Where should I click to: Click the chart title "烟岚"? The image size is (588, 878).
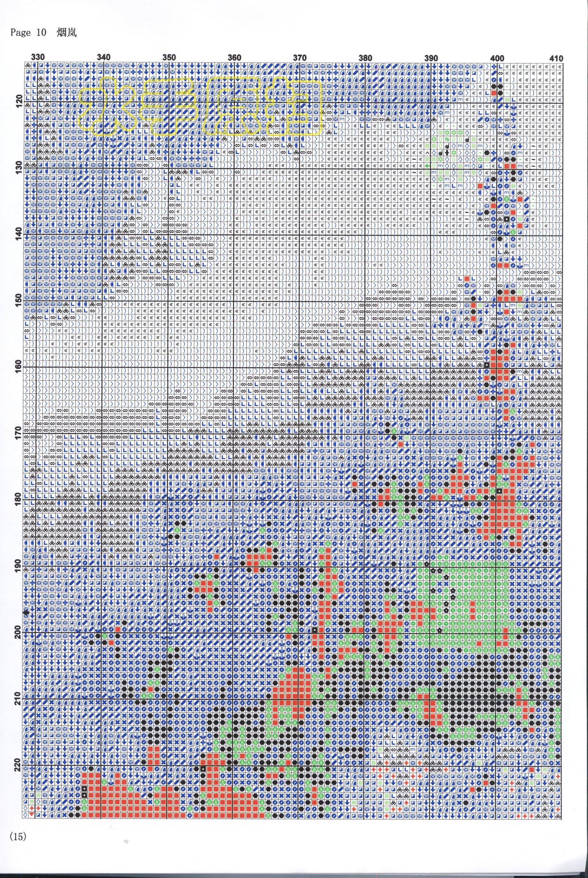click(x=67, y=33)
